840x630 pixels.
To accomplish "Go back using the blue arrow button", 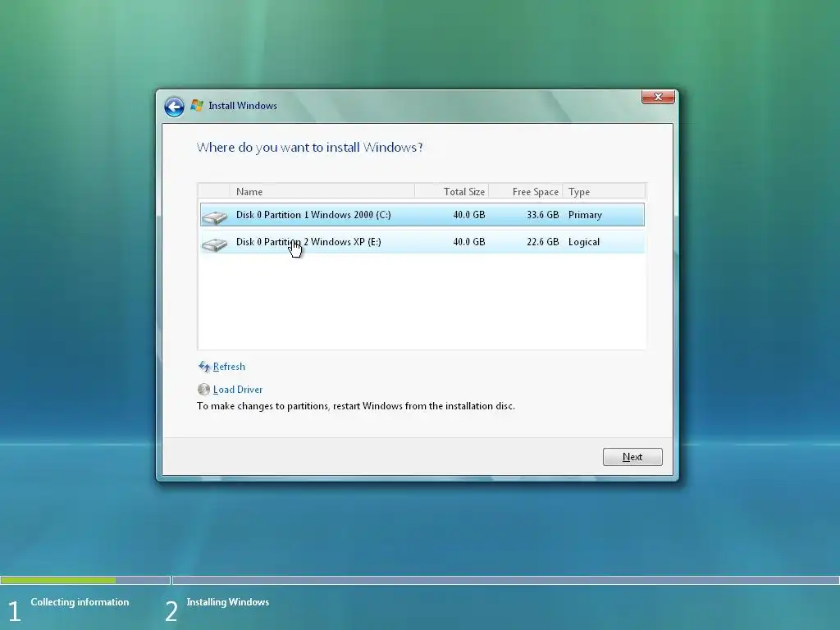I will (174, 107).
